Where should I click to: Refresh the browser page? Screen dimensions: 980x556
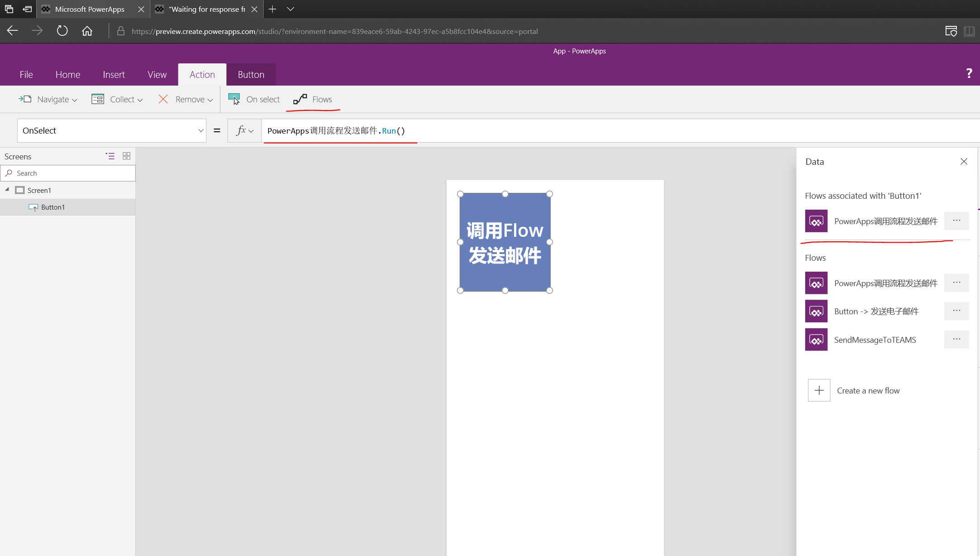[62, 31]
